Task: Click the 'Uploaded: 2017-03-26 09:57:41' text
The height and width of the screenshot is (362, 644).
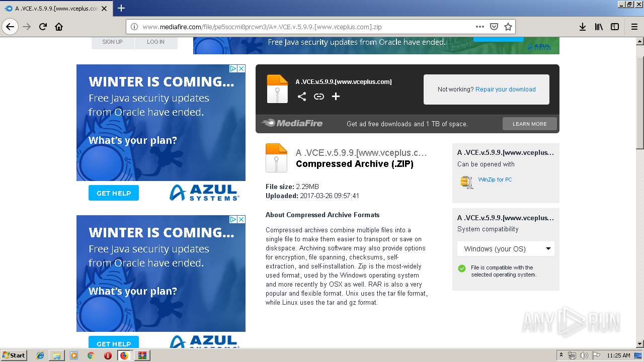Action: pos(312,196)
